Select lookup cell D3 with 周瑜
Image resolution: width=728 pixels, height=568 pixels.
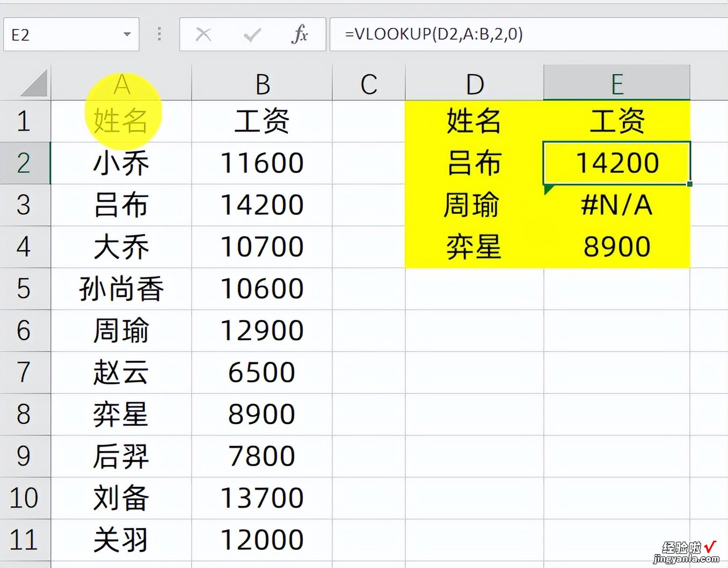[475, 205]
